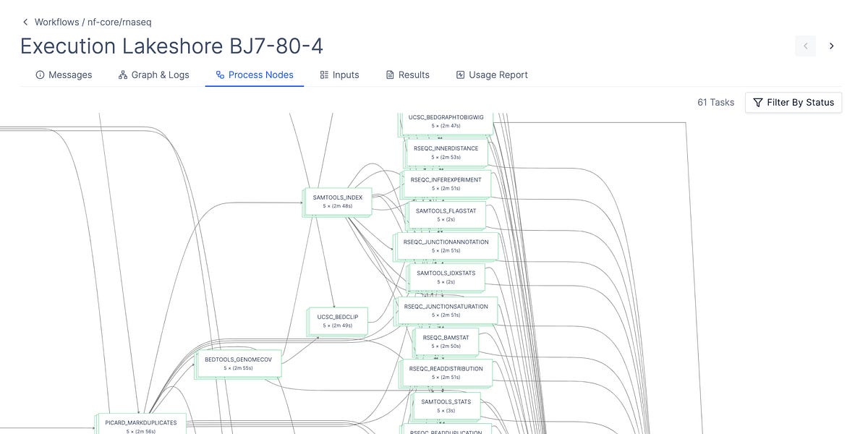Screen dimensions: 868x434
Task: Switch to the Messages tab
Action: point(64,75)
